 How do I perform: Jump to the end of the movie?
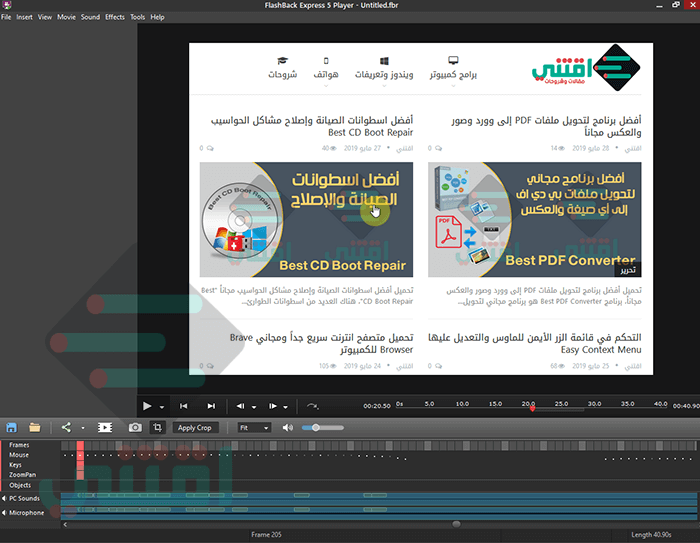tap(211, 406)
